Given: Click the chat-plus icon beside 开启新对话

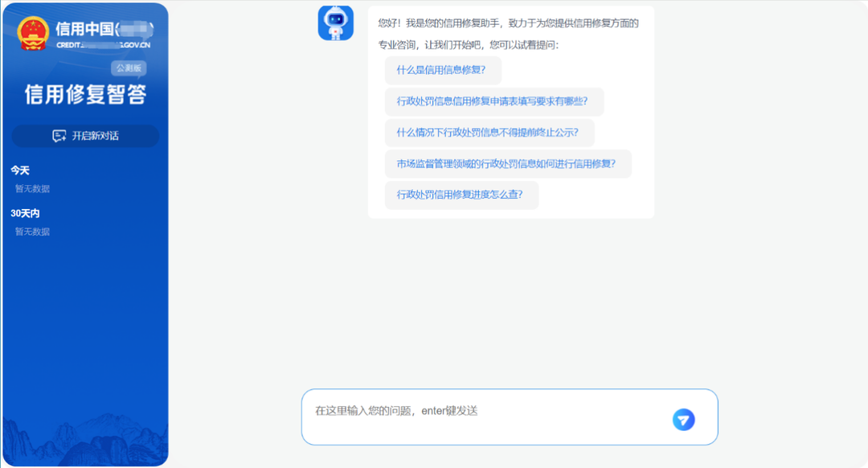Looking at the screenshot, I should 59,136.
